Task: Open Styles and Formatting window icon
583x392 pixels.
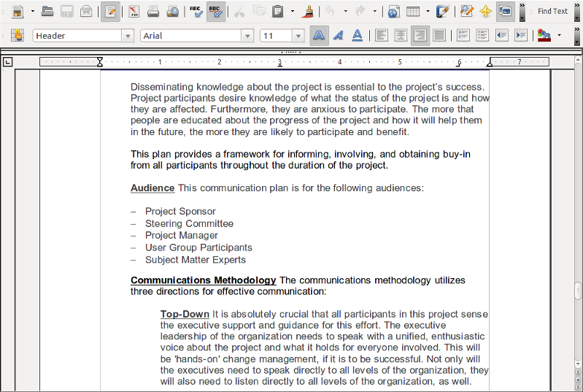Action: 17,36
